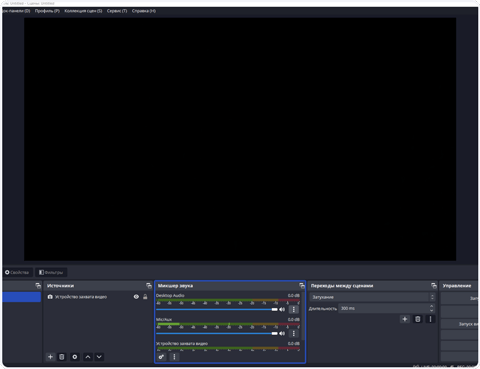Adjust the Desktop Audio volume slider
Image resolution: width=480 pixels, height=369 pixels.
coord(217,309)
